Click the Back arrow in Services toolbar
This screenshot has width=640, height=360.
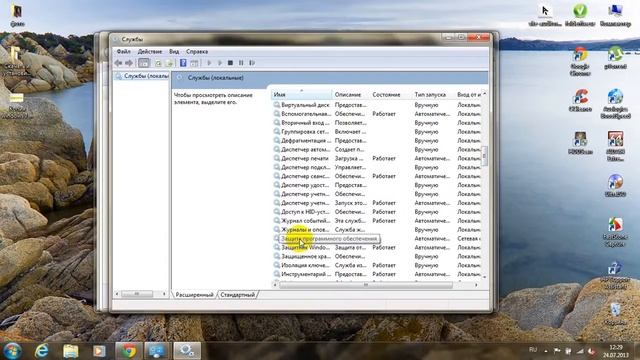[118, 63]
